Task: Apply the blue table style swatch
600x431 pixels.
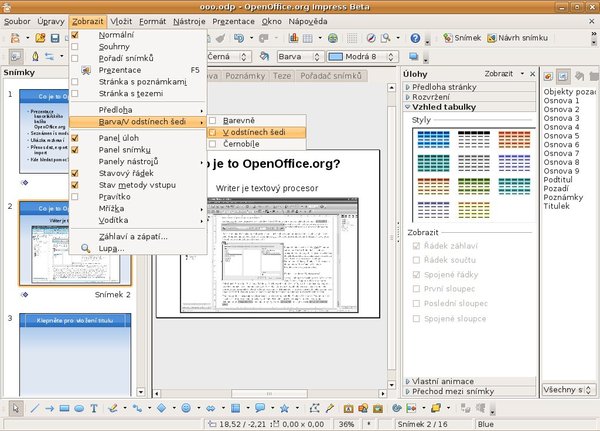Action: (434, 139)
